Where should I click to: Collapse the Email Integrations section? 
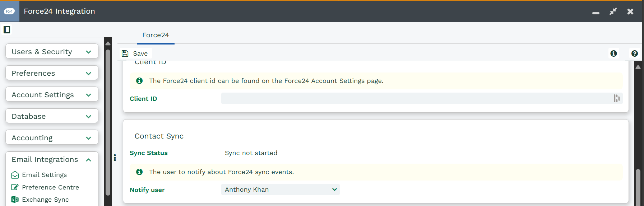click(52, 159)
